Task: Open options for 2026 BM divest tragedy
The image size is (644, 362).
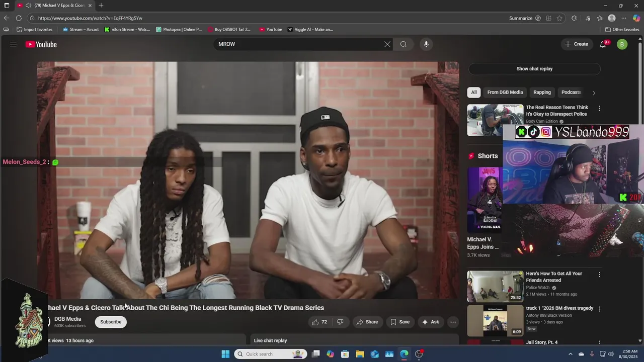Action: pos(599,309)
